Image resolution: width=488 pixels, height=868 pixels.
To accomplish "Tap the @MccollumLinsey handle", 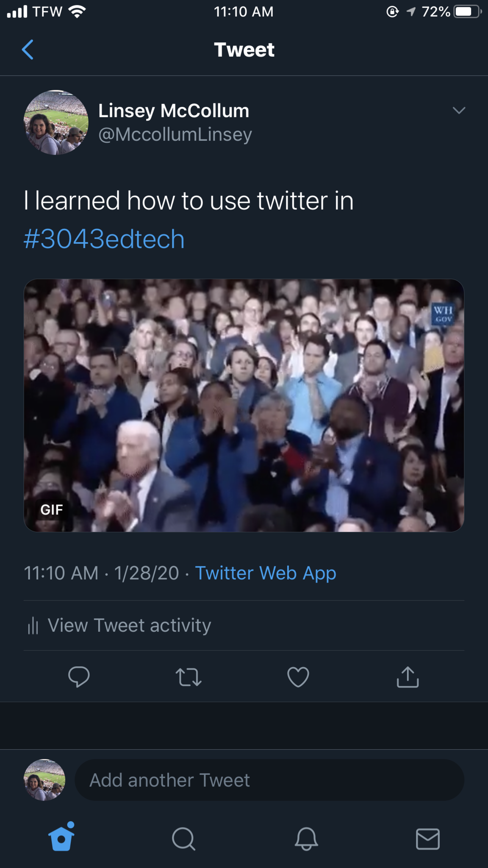I will click(175, 134).
